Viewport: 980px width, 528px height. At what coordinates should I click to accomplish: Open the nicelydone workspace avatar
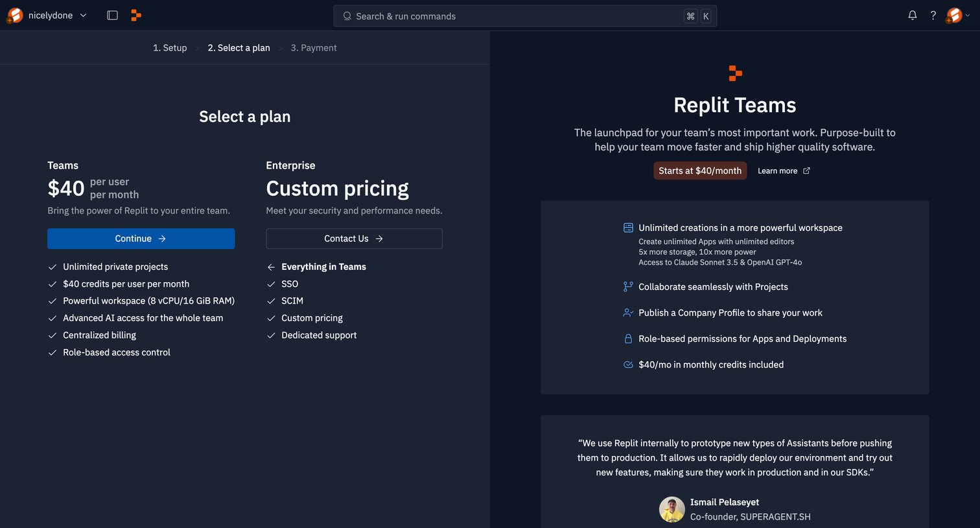pyautogui.click(x=14, y=16)
